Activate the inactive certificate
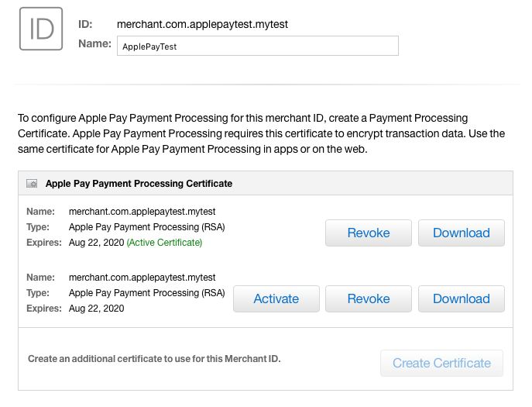532x407 pixels. [x=276, y=298]
